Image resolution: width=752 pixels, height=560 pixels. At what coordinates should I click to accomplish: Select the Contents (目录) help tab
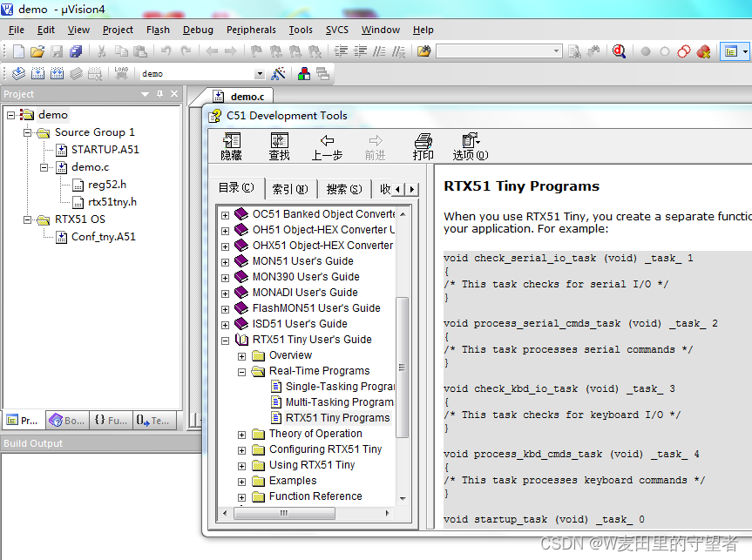point(236,188)
